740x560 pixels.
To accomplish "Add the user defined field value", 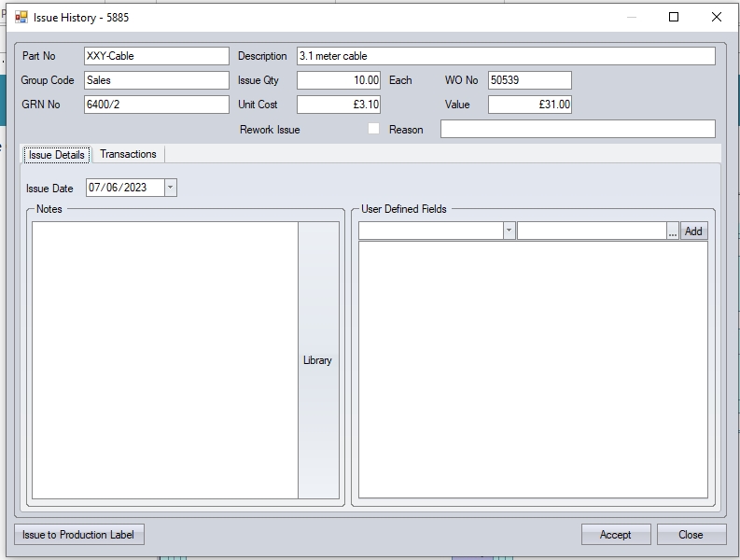I will pyautogui.click(x=693, y=231).
